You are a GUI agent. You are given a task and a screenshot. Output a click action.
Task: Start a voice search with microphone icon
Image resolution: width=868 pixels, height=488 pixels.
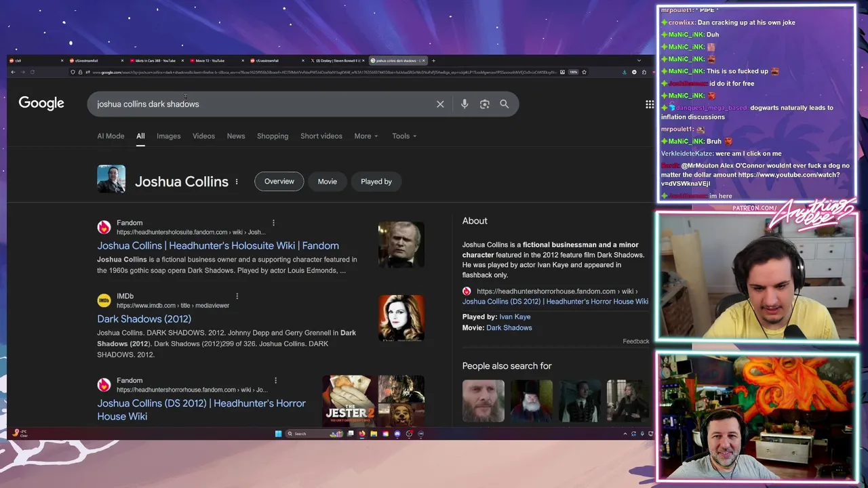click(x=465, y=104)
